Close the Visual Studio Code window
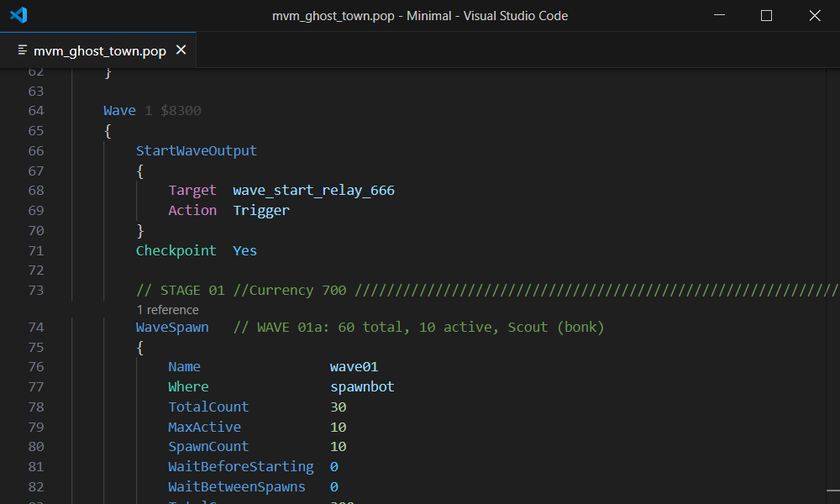Image resolution: width=840 pixels, height=504 pixels. (815, 15)
